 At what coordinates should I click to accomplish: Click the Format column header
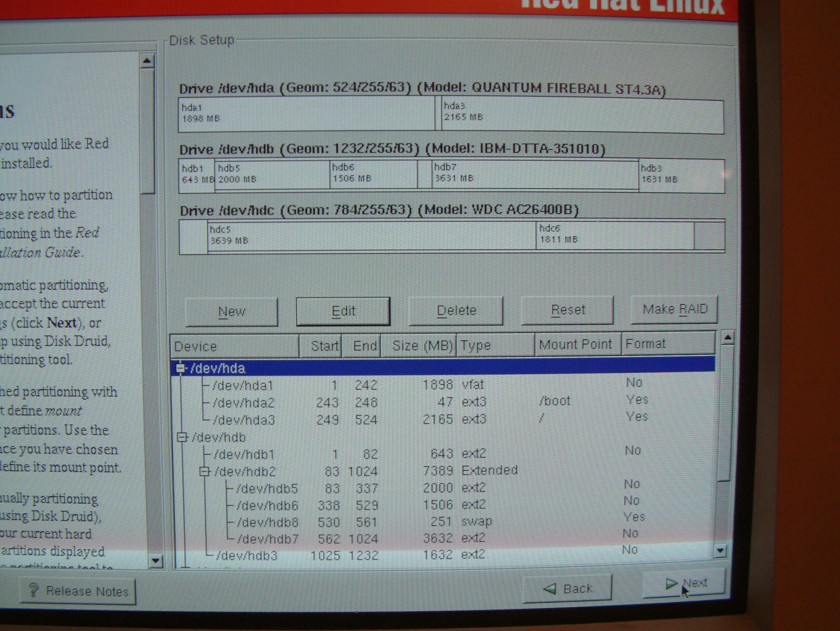tap(668, 343)
